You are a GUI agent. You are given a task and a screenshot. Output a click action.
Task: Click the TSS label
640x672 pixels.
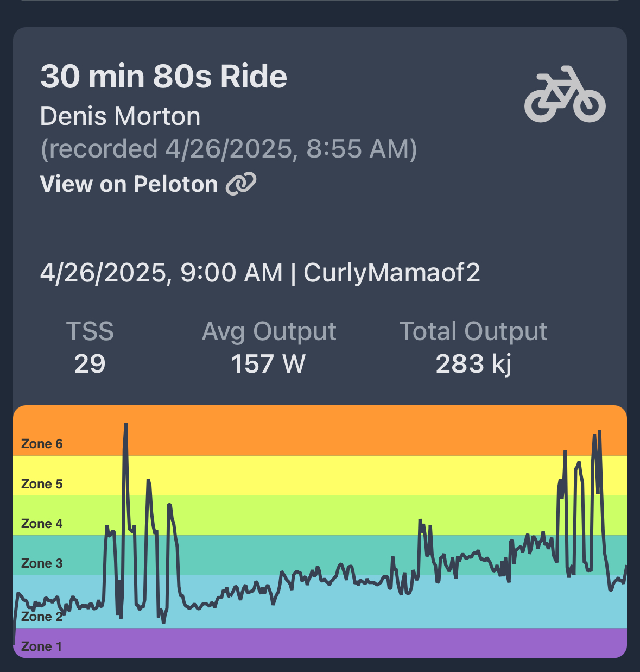[x=90, y=331]
